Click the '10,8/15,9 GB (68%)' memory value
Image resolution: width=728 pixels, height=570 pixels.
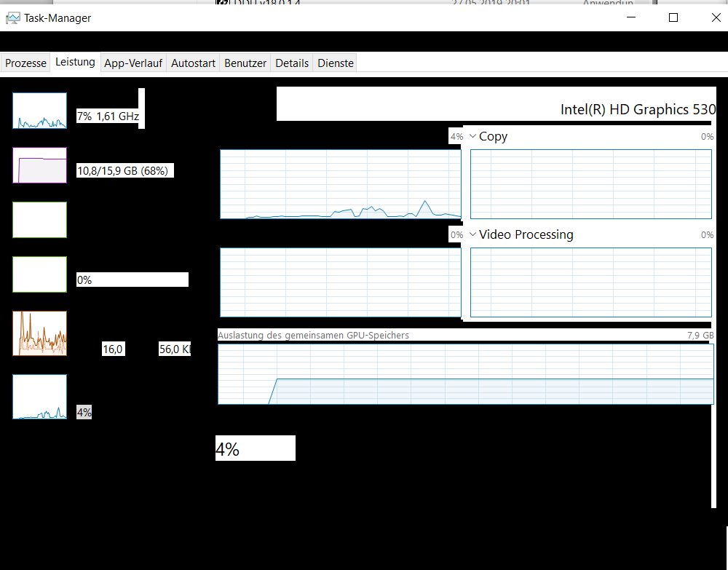point(122,171)
